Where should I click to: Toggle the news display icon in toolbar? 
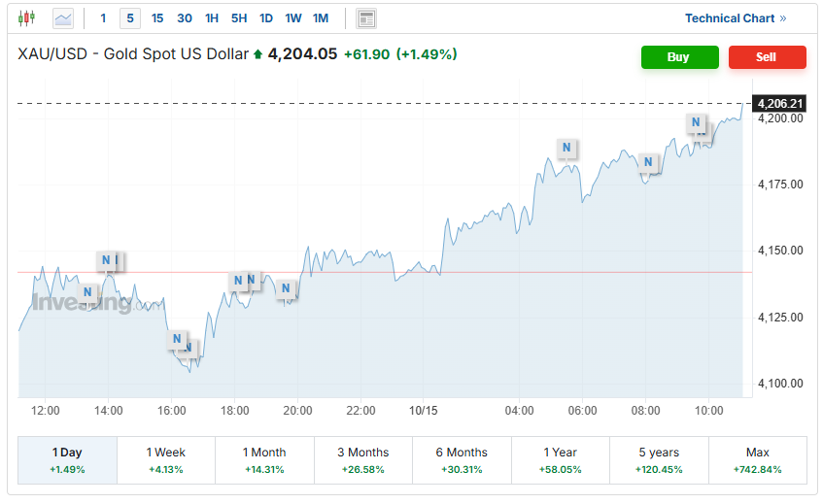point(366,17)
